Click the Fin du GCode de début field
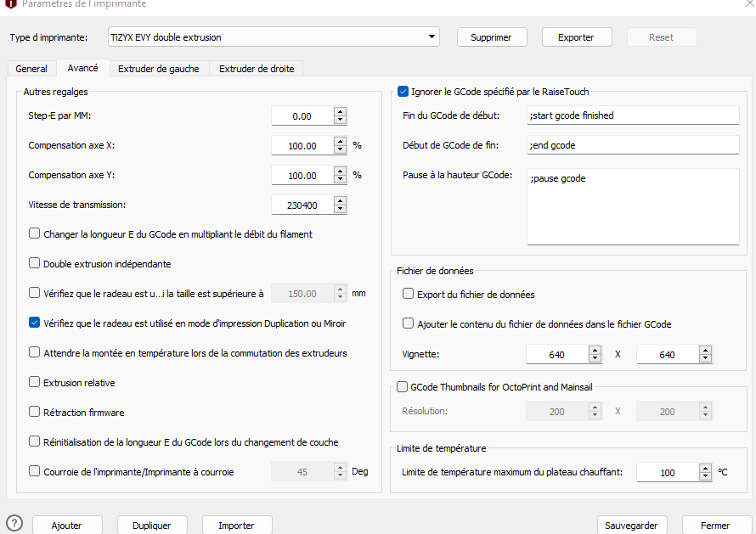This screenshot has height=534, width=756. [x=633, y=115]
